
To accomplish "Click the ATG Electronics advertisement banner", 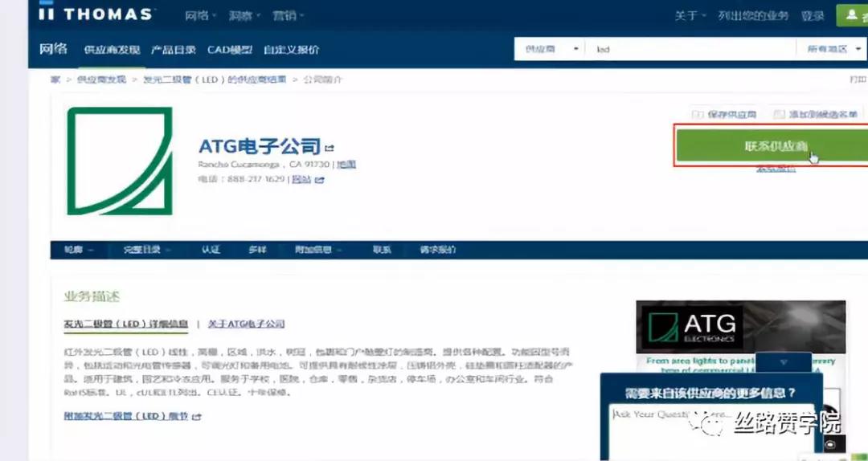I will click(741, 327).
